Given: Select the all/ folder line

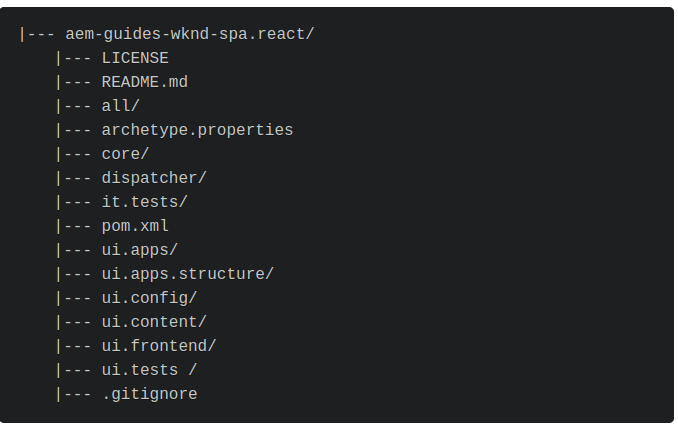Looking at the screenshot, I should coord(121,106).
